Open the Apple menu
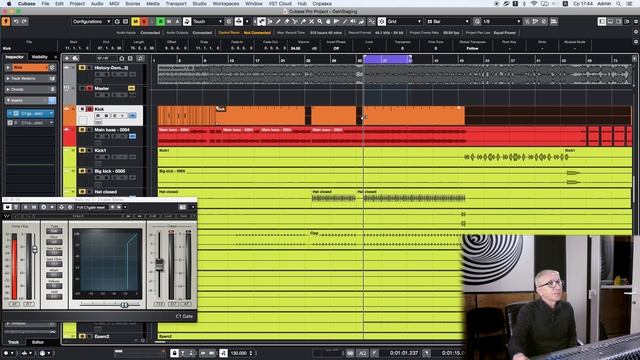640x360 pixels. pos(9,4)
